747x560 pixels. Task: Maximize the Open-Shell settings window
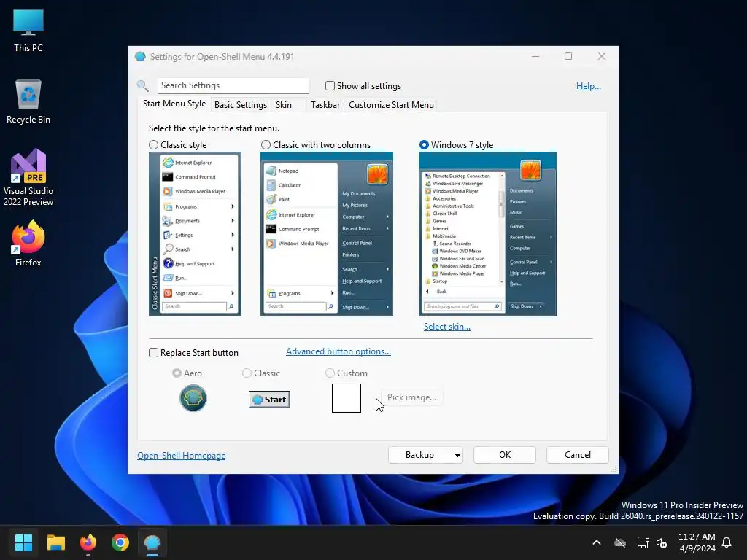[568, 56]
